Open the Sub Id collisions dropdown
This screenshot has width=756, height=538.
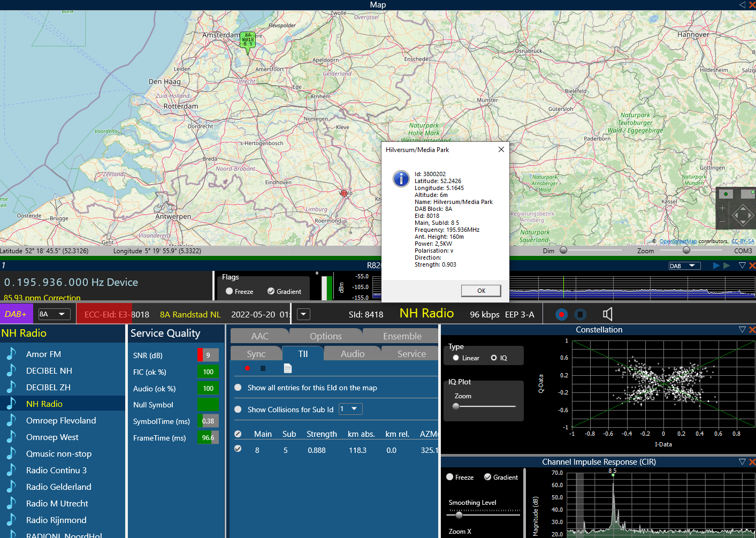point(350,409)
